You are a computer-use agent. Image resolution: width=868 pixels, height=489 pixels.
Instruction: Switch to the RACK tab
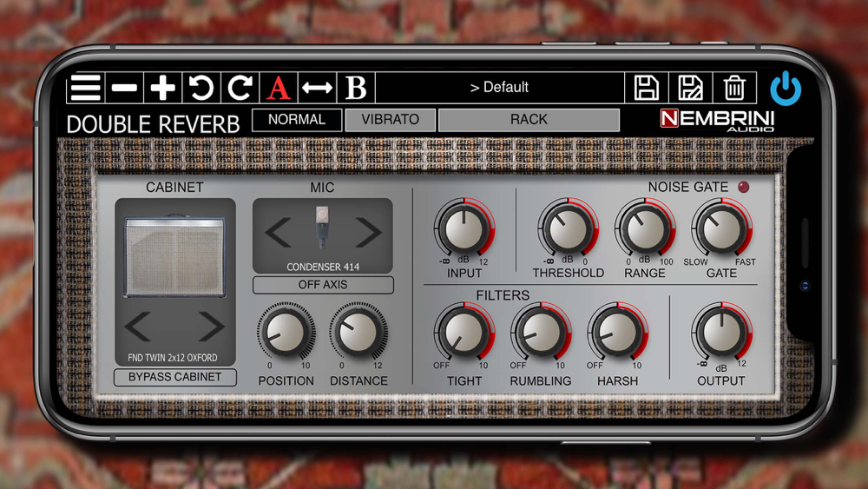pos(529,120)
